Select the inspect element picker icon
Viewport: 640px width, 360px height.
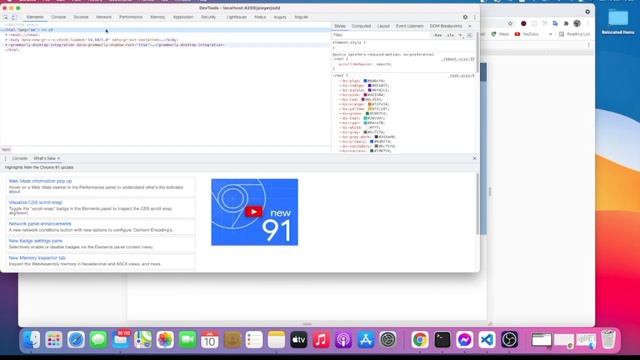(6, 17)
